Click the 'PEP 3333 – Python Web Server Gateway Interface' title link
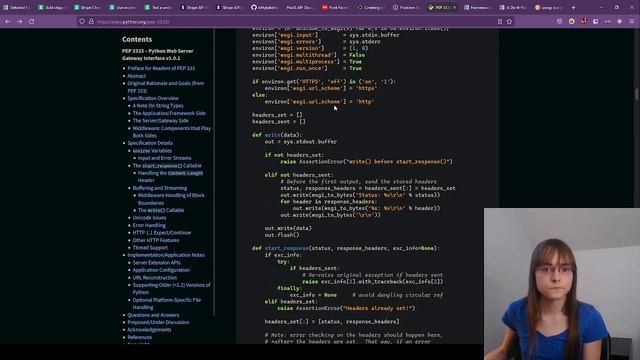Image resolution: width=640 pixels, height=360 pixels. [158, 55]
